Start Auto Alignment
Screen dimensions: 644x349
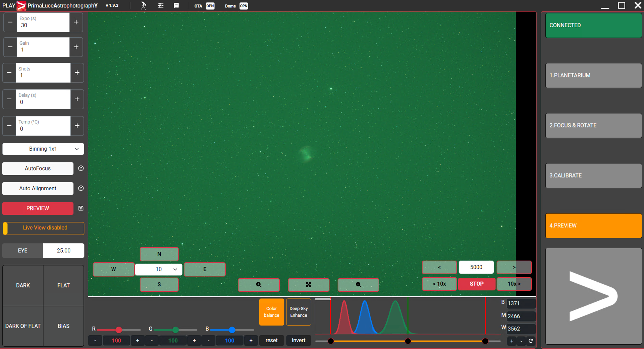click(x=38, y=188)
